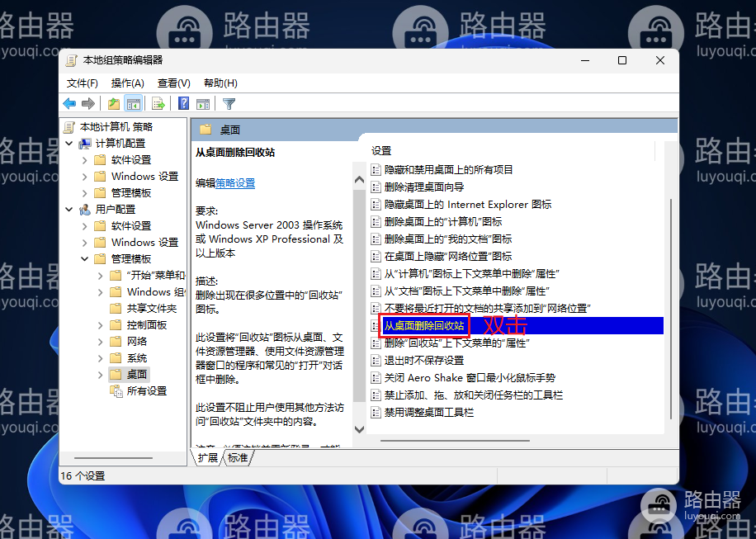This screenshot has height=539, width=756.
Task: Select 删除"回收站"上下文菜单的"属性"
Action: [x=457, y=343]
